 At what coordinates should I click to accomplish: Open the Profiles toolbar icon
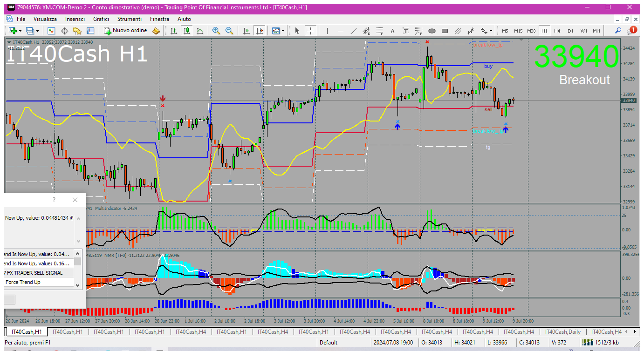pyautogui.click(x=30, y=31)
